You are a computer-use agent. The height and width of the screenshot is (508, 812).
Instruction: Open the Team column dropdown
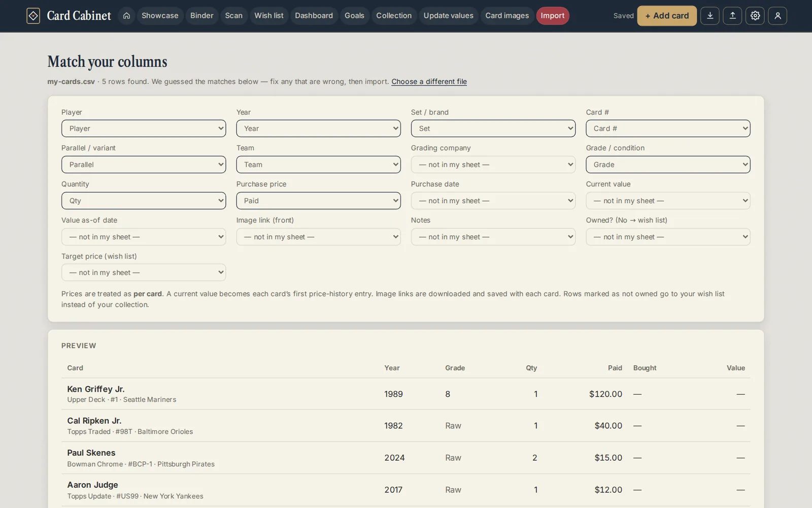tap(318, 165)
